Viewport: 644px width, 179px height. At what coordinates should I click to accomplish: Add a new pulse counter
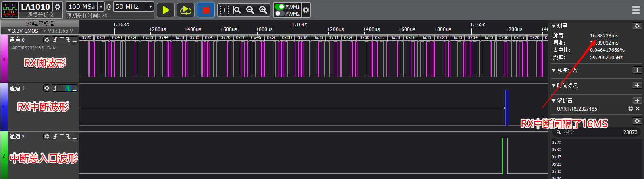(637, 70)
